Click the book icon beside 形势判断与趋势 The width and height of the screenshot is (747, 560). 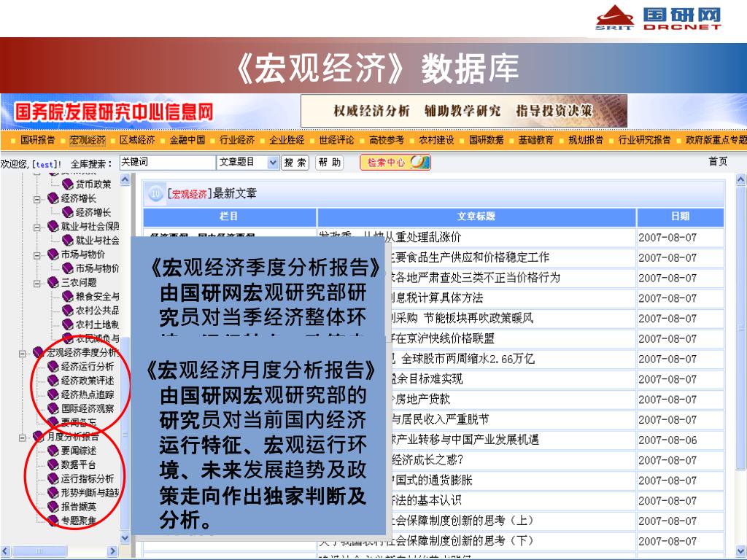(53, 493)
